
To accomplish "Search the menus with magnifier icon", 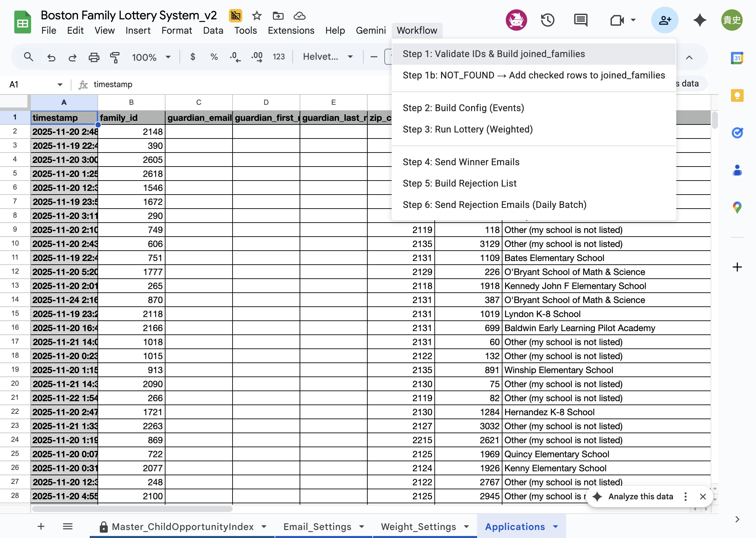I will coord(29,57).
